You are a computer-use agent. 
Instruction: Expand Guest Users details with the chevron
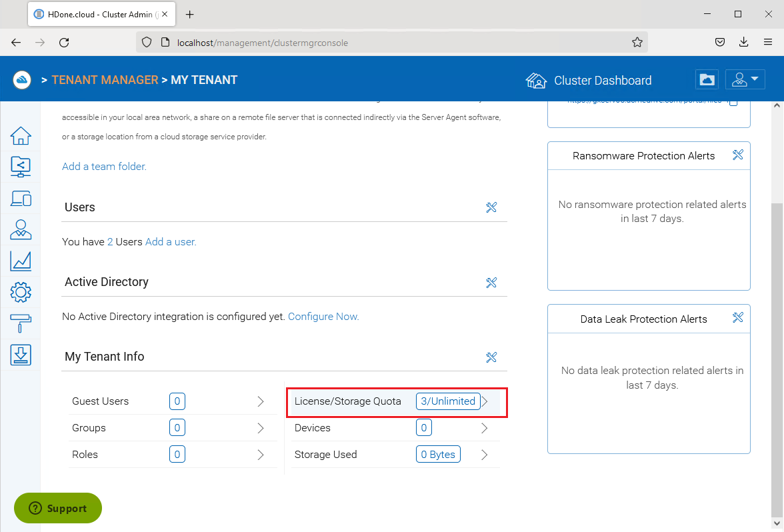pos(261,401)
